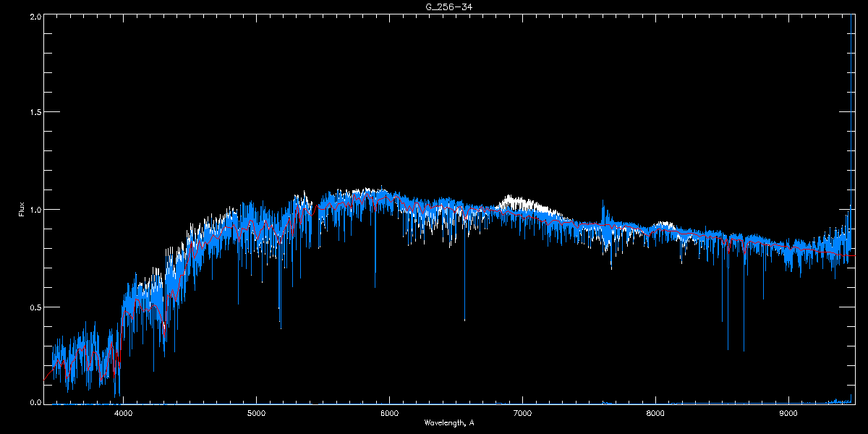This screenshot has height=434, width=868.
Task: Click the 6000 wavelength tick label
Action: tap(389, 413)
